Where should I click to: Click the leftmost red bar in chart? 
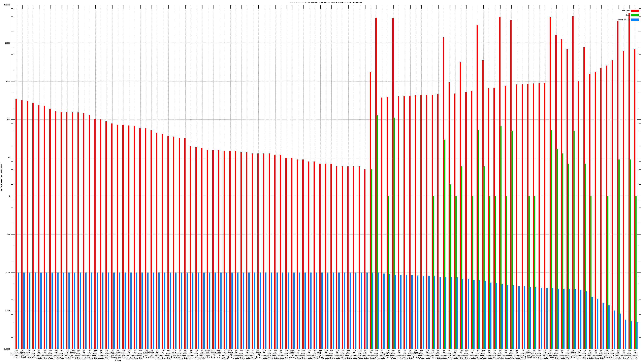click(16, 225)
